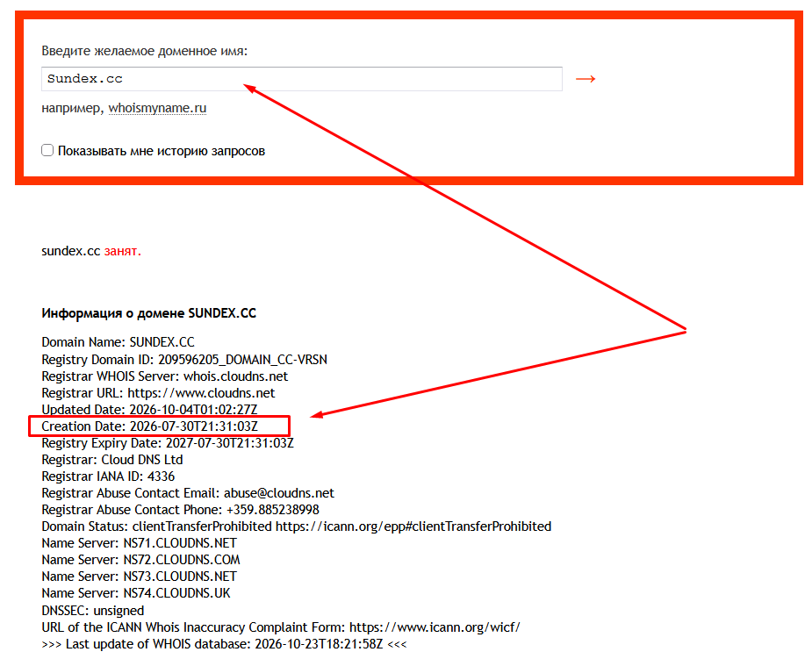Select the Domain Status line
Screen dimensions: 812x659
click(x=296, y=526)
